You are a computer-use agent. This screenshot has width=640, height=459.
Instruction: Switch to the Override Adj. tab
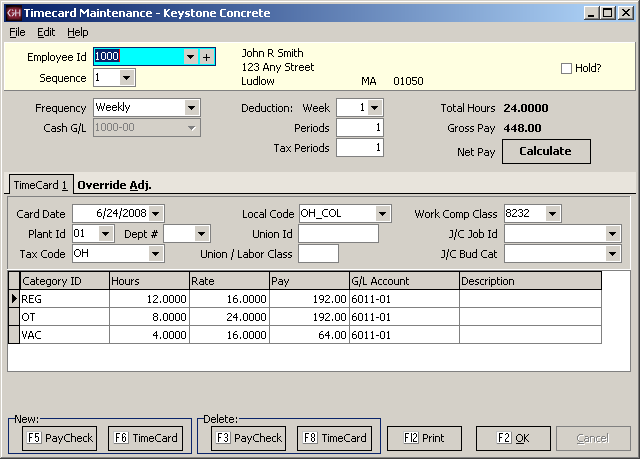click(113, 185)
